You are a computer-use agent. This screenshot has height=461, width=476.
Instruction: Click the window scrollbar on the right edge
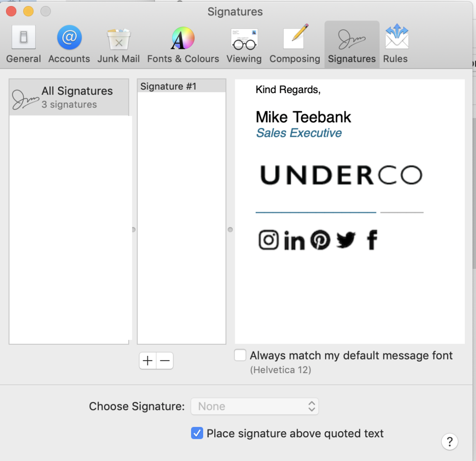click(474, 193)
